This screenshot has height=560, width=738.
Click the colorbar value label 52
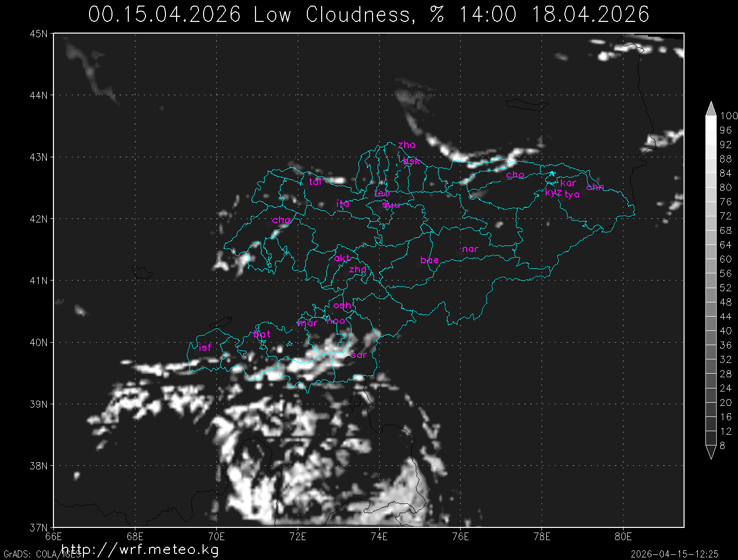pos(725,288)
